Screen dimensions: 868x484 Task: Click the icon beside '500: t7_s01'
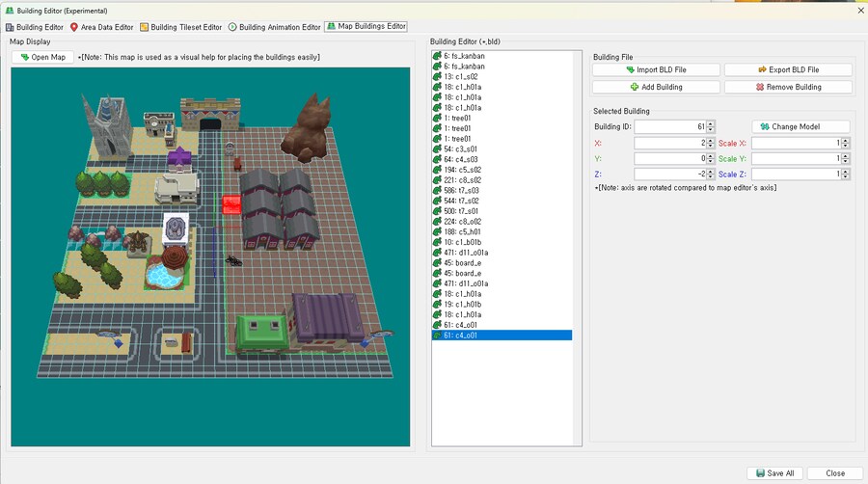[437, 211]
